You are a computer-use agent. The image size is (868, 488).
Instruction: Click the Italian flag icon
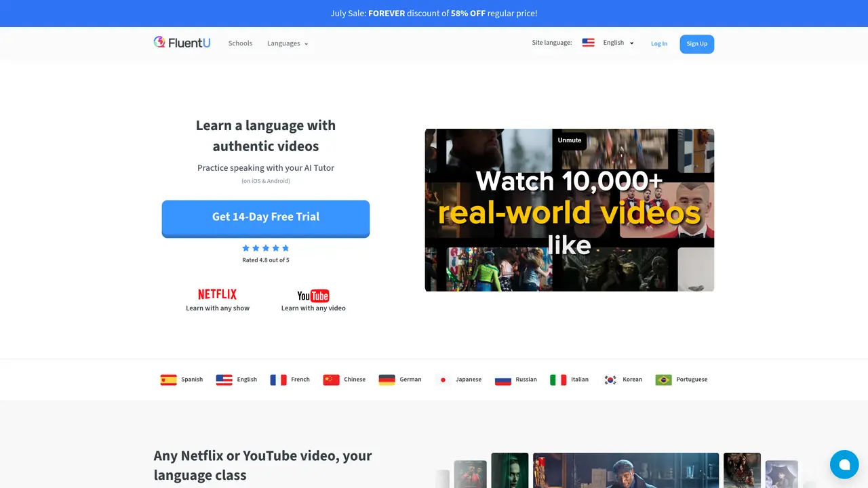(558, 380)
